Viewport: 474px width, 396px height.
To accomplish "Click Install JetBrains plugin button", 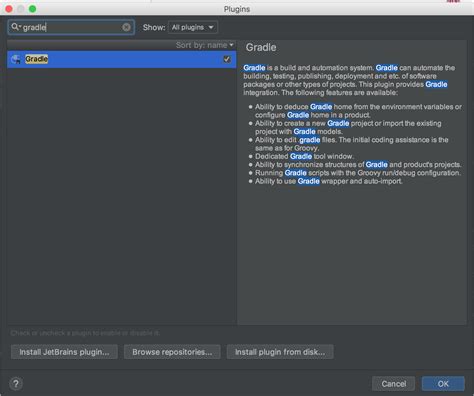I will coord(64,352).
